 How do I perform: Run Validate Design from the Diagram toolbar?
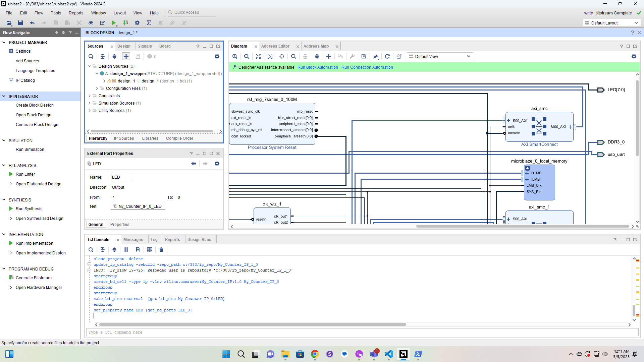(364, 56)
